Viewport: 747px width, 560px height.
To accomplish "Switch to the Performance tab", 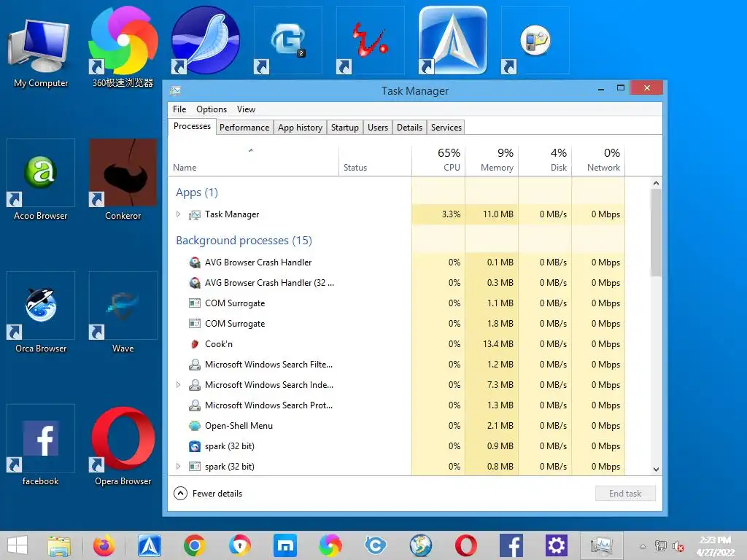I will click(244, 127).
